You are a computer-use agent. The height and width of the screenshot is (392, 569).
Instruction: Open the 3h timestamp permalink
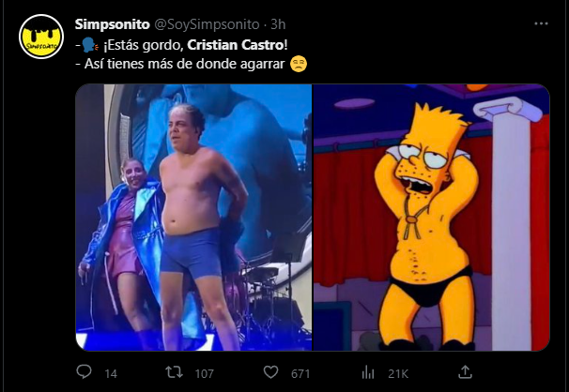278,24
